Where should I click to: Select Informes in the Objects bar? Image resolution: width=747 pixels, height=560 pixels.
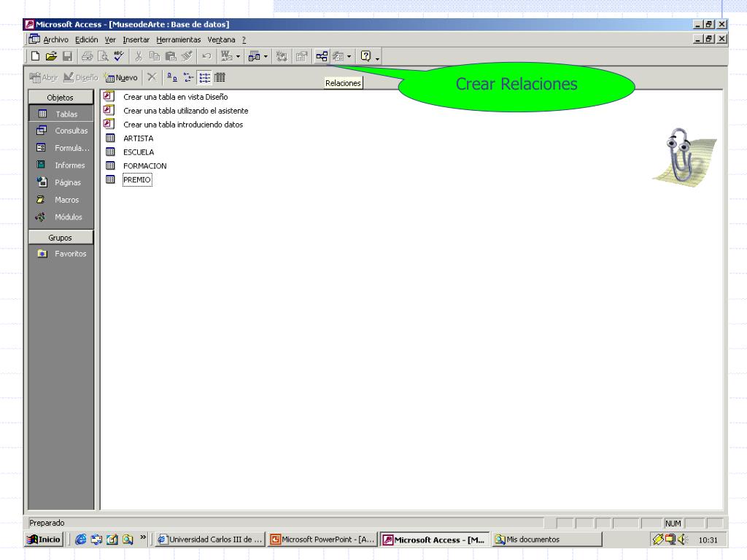pyautogui.click(x=61, y=165)
